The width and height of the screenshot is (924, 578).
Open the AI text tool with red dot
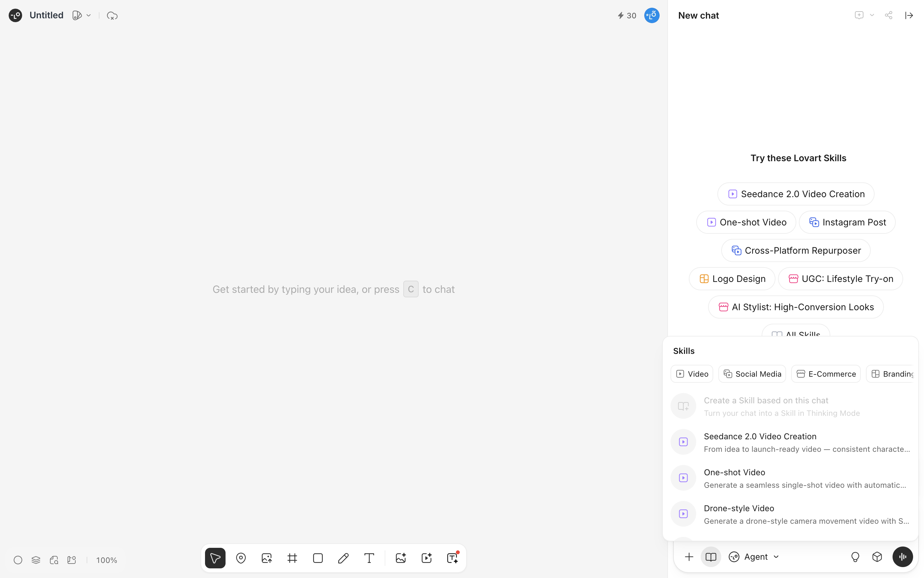coord(452,558)
